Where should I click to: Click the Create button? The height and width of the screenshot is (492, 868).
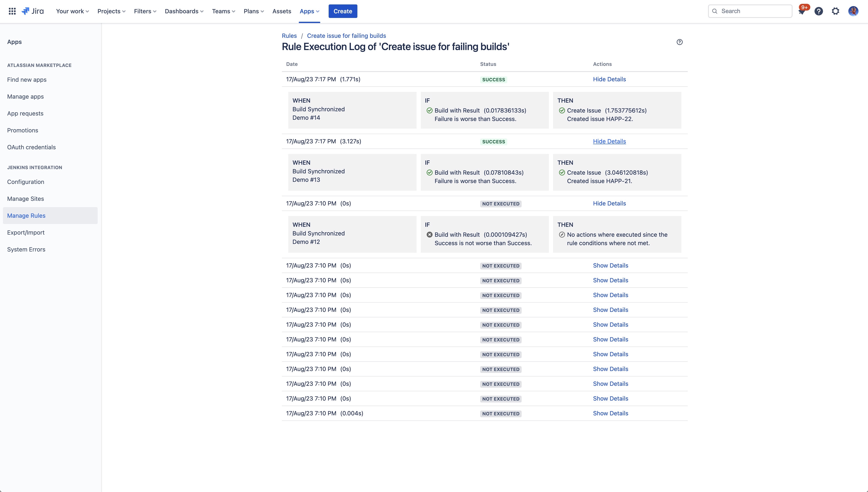[343, 11]
